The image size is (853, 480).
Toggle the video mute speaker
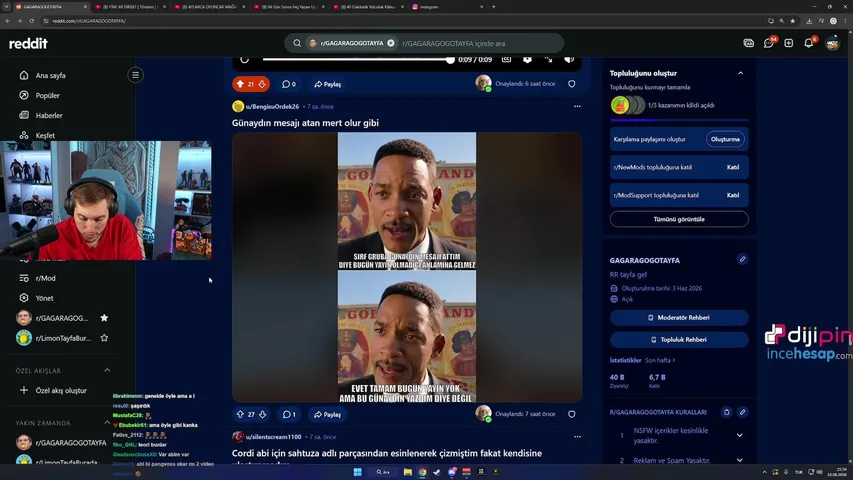tap(568, 59)
